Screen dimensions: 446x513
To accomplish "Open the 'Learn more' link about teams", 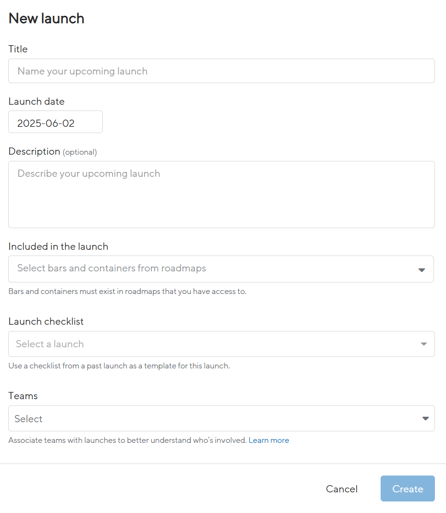I will point(269,440).
